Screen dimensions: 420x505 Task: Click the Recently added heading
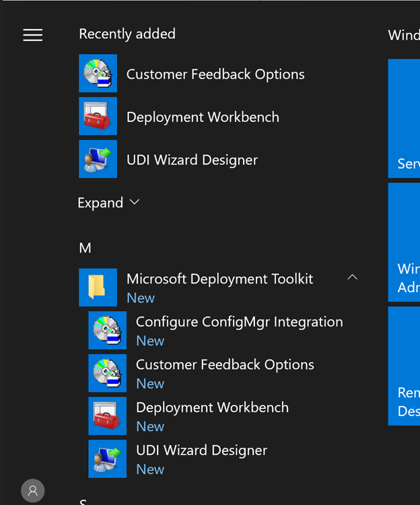point(127,34)
